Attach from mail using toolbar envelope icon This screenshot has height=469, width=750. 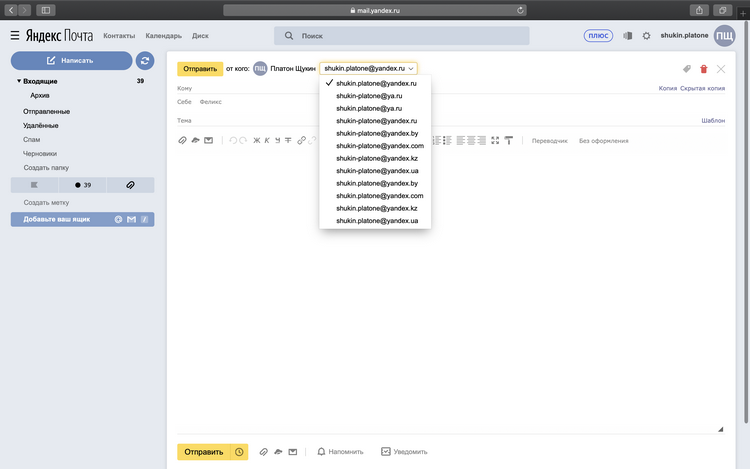pos(209,141)
